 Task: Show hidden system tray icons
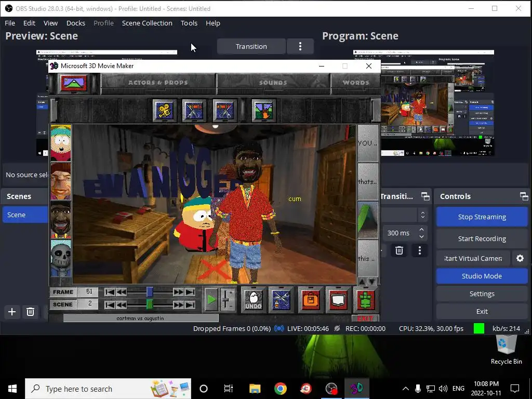pos(405,389)
